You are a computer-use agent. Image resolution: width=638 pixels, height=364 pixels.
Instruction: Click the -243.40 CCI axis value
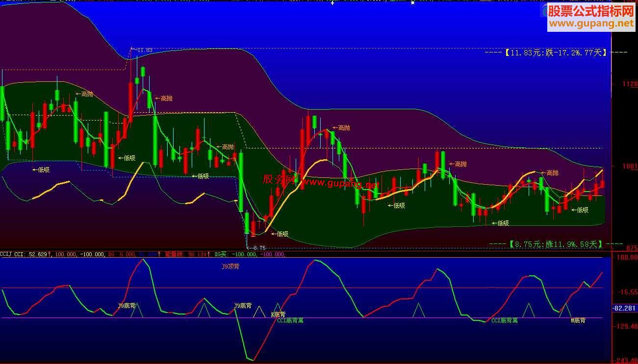click(626, 361)
